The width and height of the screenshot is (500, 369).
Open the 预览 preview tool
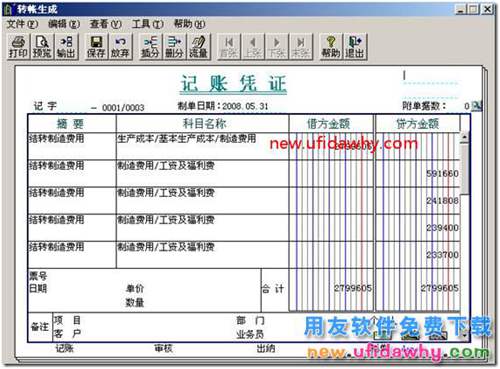[x=42, y=47]
